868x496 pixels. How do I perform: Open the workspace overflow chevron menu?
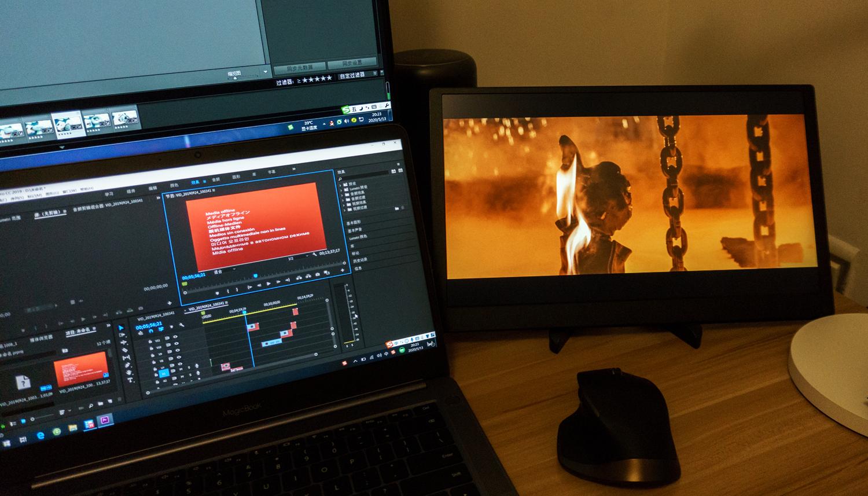tap(295, 169)
